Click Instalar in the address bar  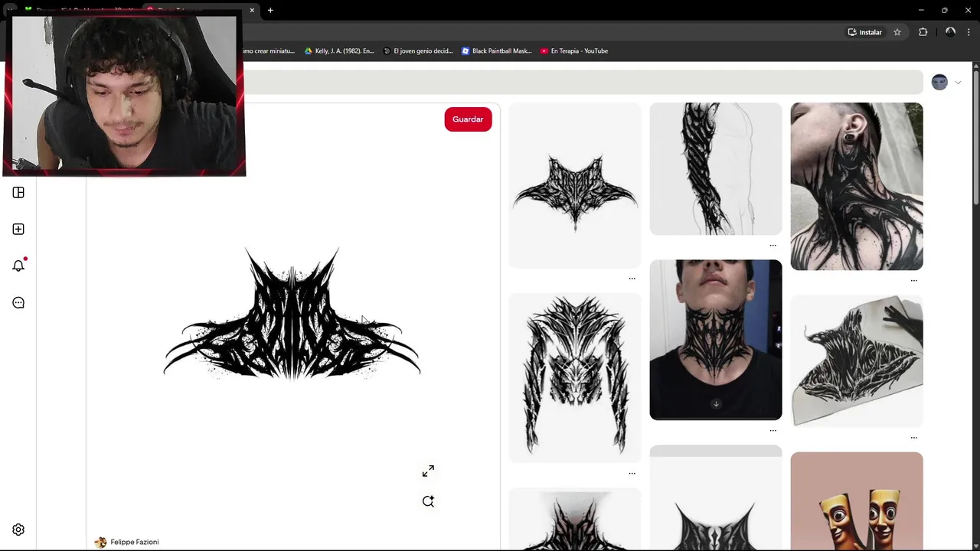pos(864,32)
